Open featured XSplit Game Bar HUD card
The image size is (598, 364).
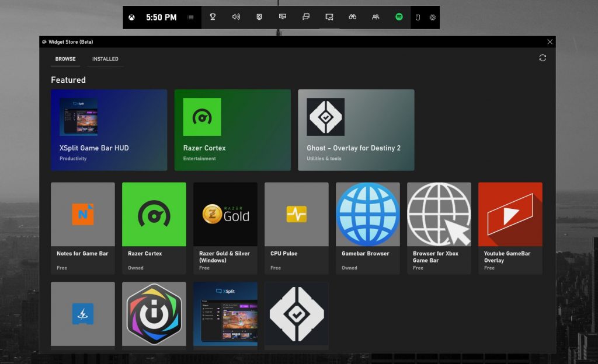click(109, 130)
